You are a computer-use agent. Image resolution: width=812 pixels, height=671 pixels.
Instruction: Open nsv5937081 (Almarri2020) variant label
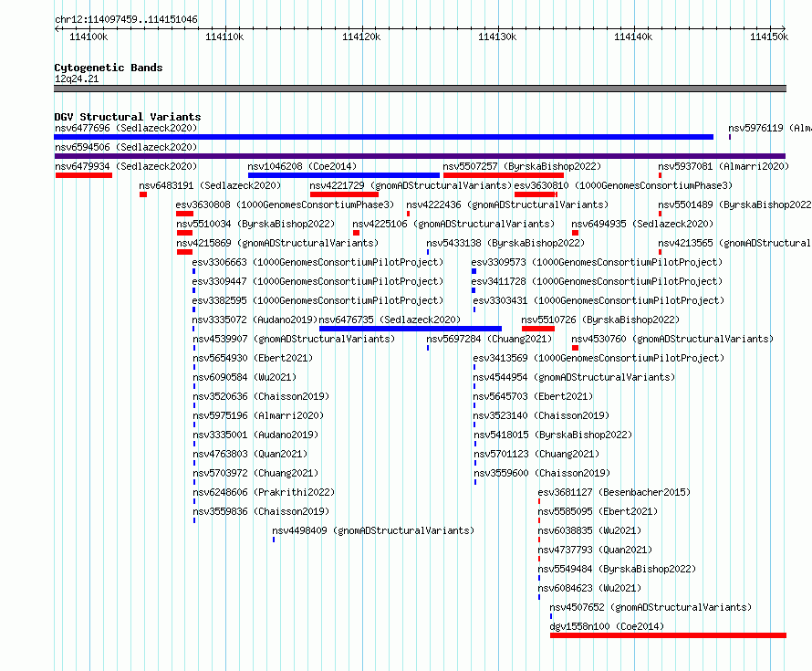click(x=724, y=166)
